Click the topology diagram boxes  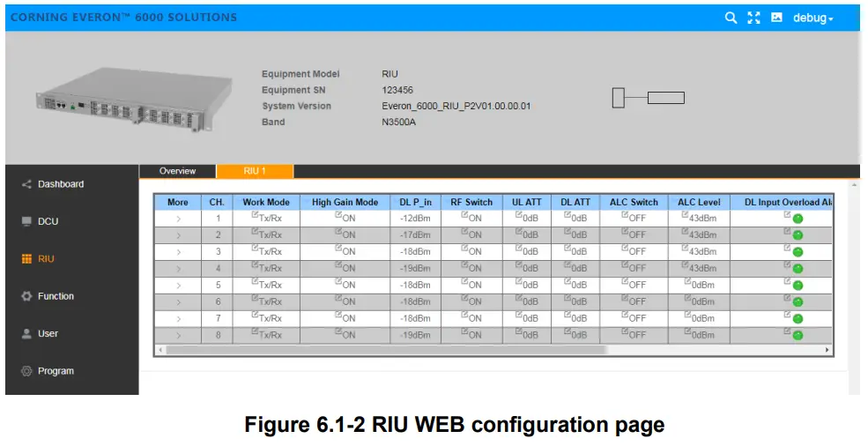click(x=649, y=98)
